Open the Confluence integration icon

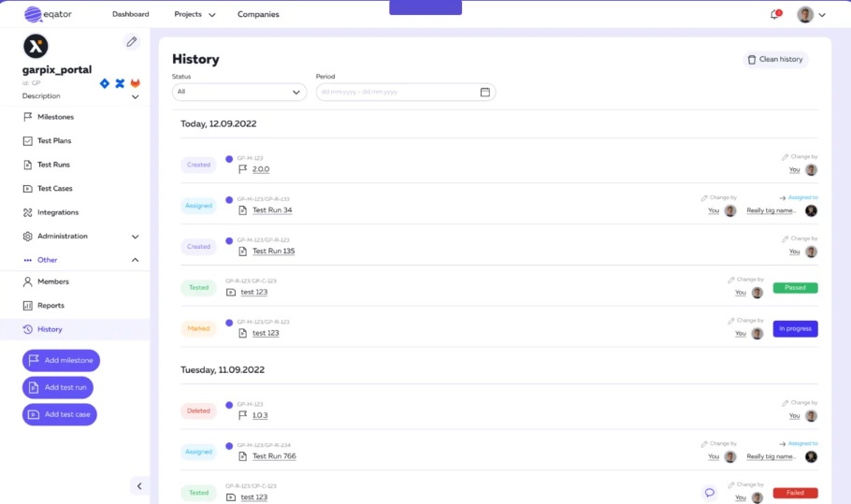(120, 83)
